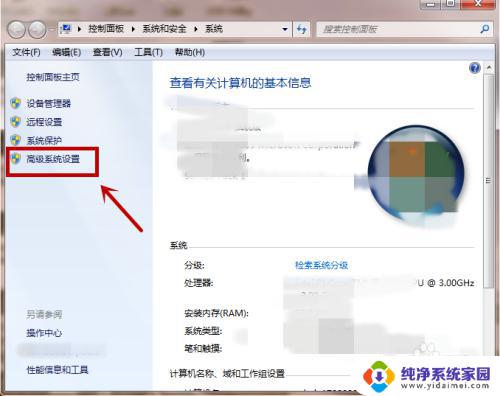
Task: Open the 帮助(H) menu
Action: (x=190, y=52)
